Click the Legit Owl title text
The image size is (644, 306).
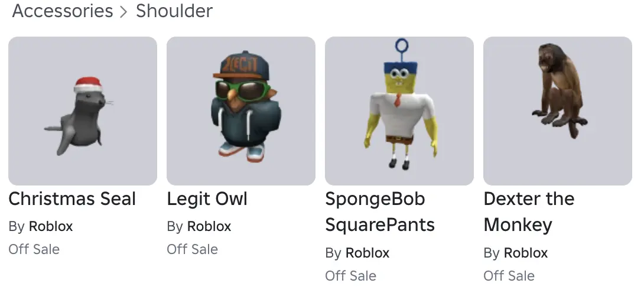[207, 199]
